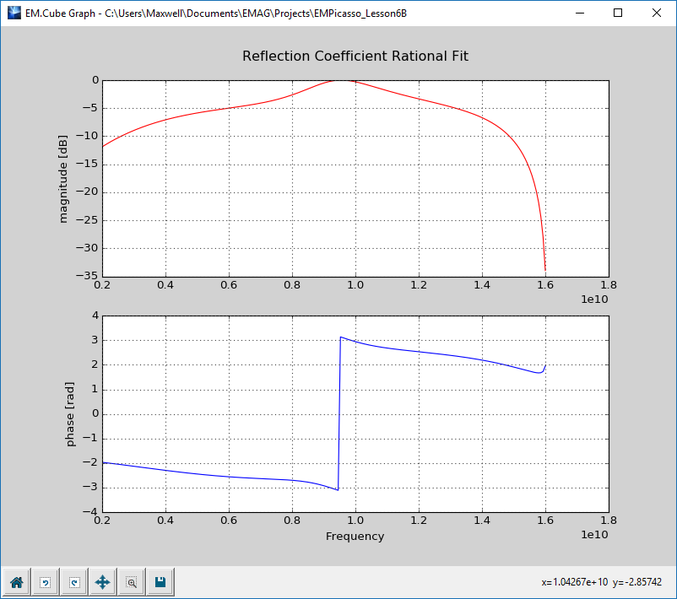Screen dimensions: 677x599
Task: Click the window title bar text
Action: tap(216, 13)
